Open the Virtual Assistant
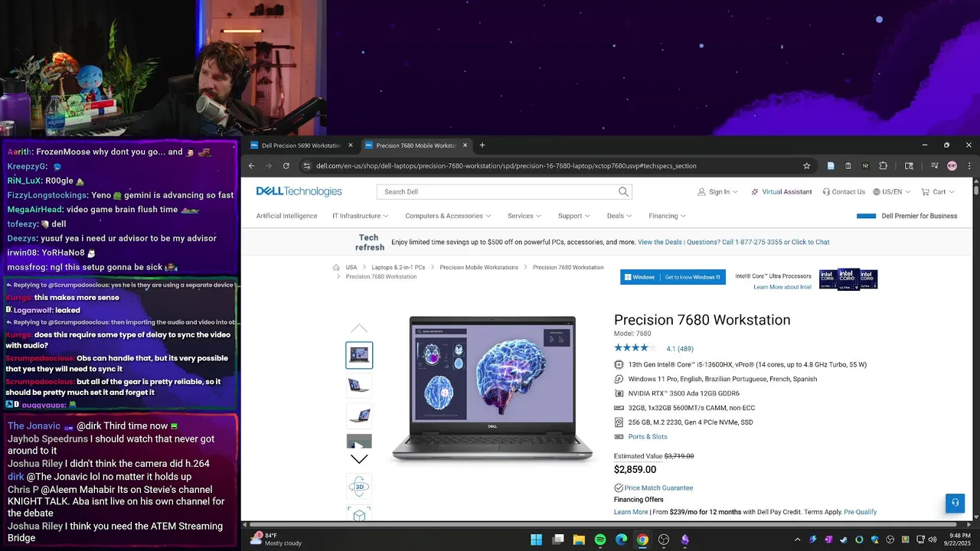This screenshot has width=980, height=551. pos(781,192)
